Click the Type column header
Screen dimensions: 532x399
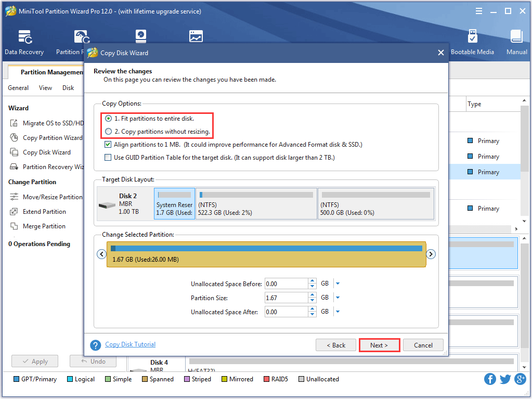point(492,104)
